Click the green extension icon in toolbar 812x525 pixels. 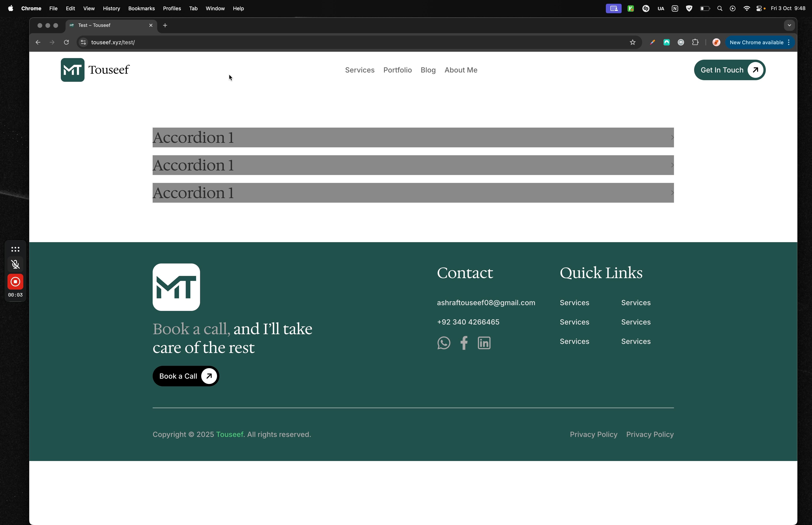pyautogui.click(x=666, y=42)
